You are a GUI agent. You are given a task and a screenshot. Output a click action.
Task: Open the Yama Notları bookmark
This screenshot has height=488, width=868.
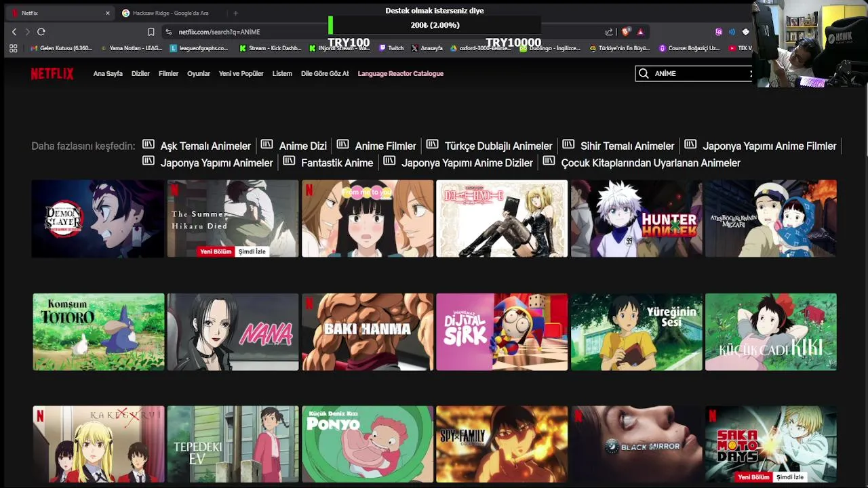(x=131, y=48)
